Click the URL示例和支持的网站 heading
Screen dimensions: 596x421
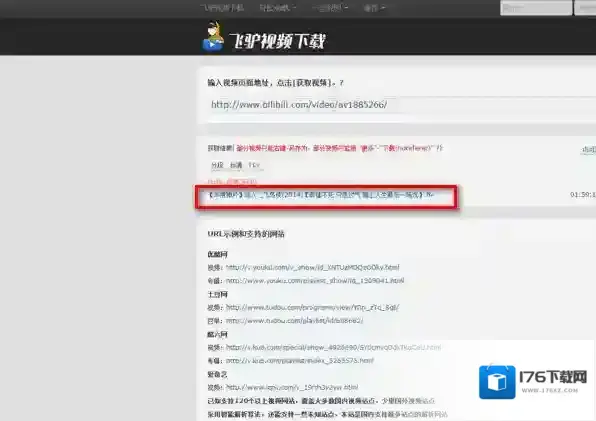click(246, 234)
